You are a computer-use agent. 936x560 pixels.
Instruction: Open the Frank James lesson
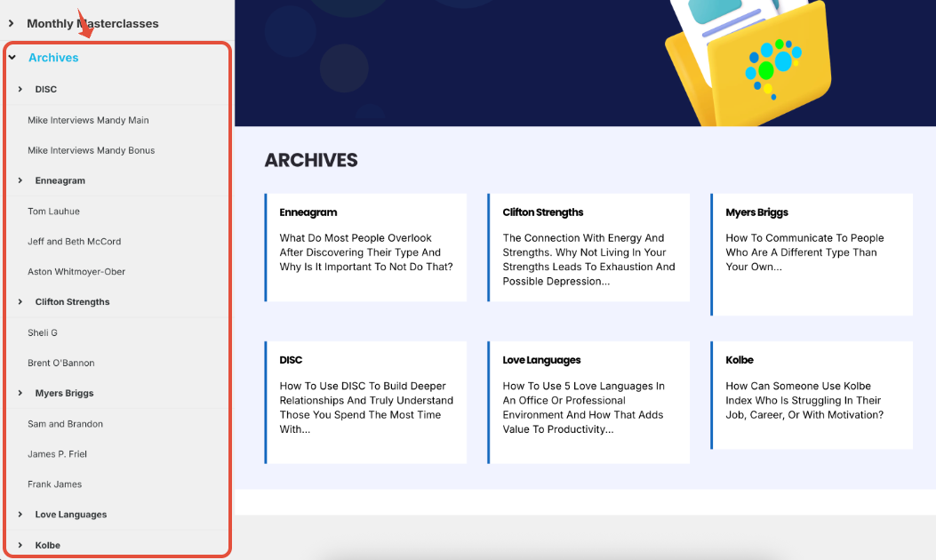pos(55,484)
